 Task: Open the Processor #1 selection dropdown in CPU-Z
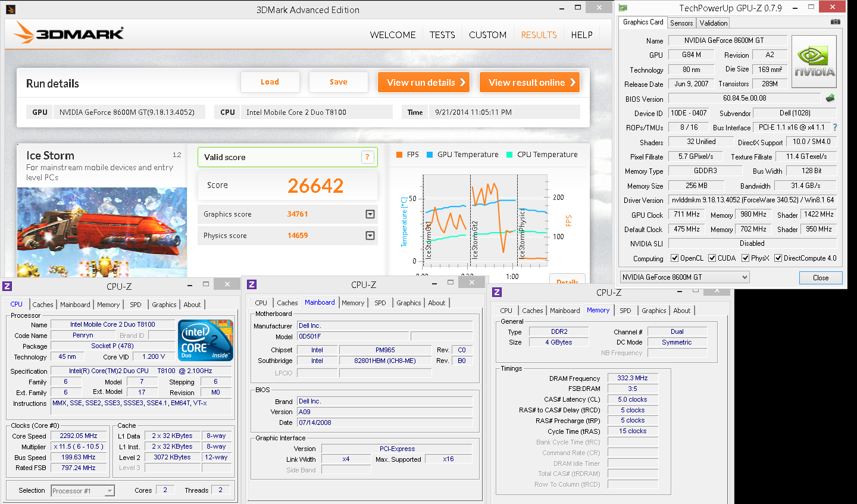[83, 491]
